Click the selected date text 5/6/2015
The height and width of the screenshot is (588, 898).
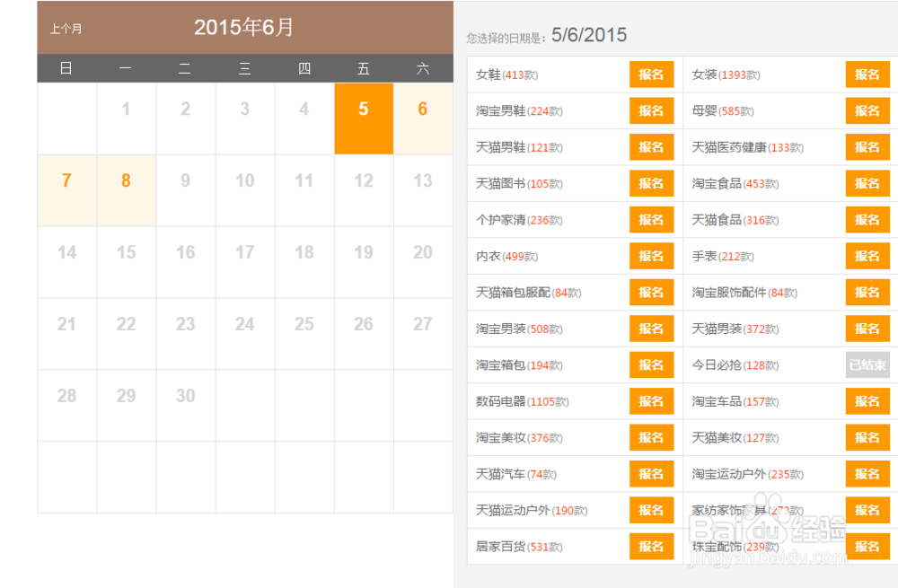point(589,36)
